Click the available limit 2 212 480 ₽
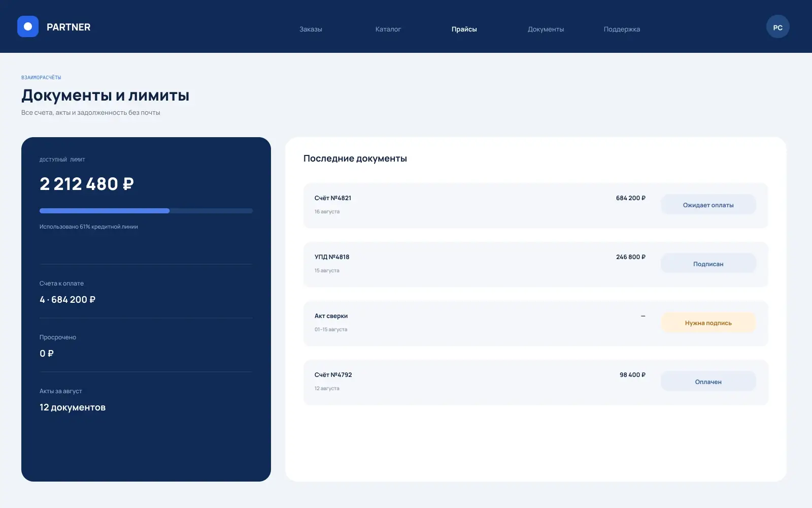Screen dimensions: 812x508 click(87, 184)
